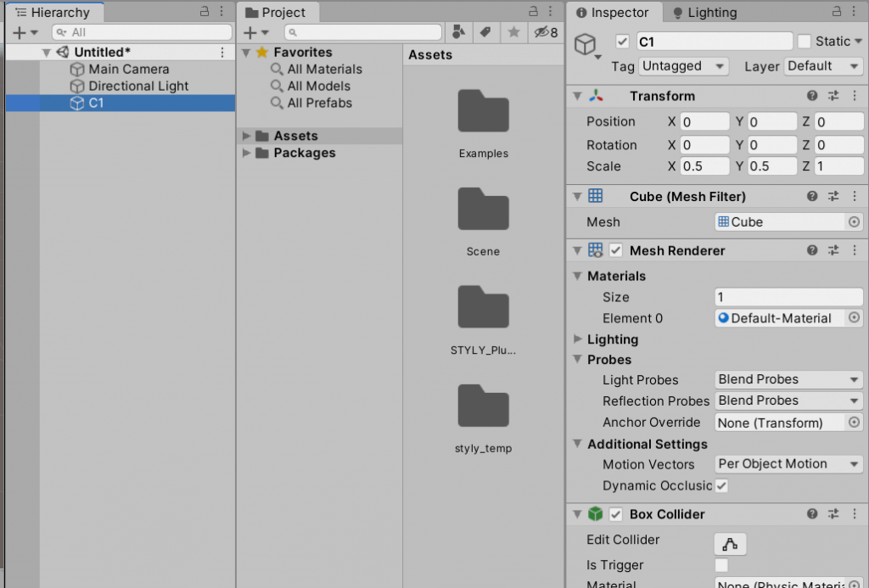Click the Edit Collider icon in Box Collider
The image size is (869, 588).
click(x=730, y=543)
